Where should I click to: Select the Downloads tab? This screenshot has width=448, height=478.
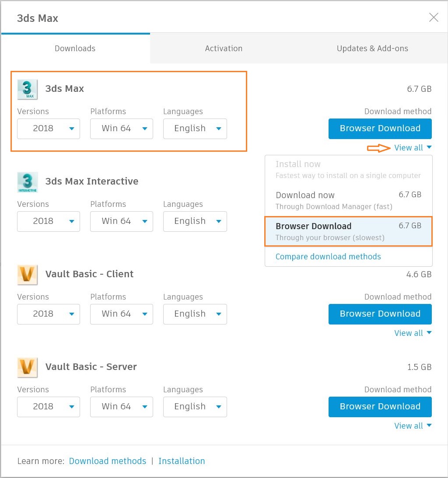[x=75, y=49]
